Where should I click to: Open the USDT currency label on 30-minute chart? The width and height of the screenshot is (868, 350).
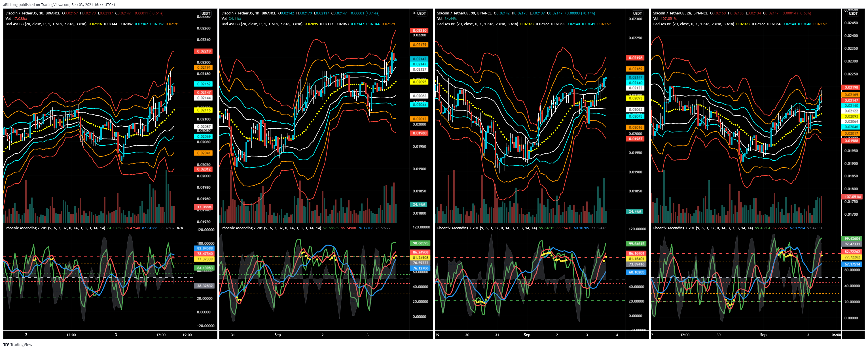(x=206, y=14)
